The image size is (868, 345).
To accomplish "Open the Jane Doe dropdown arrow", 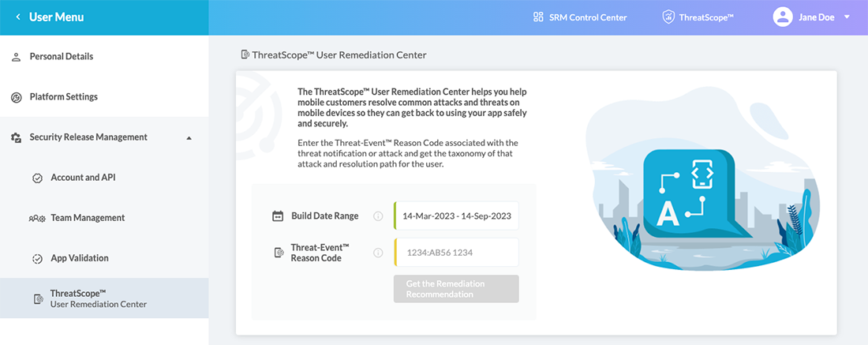I will click(847, 17).
